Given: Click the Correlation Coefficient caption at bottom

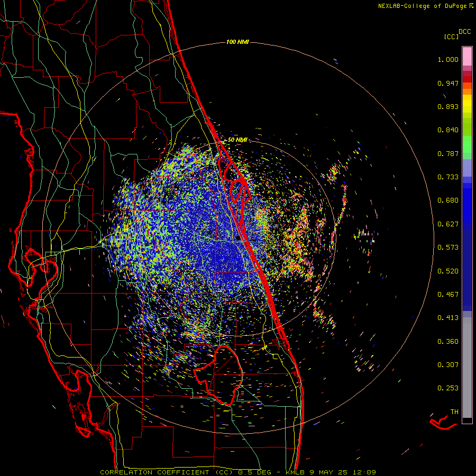Looking at the screenshot, I should click(x=238, y=472).
